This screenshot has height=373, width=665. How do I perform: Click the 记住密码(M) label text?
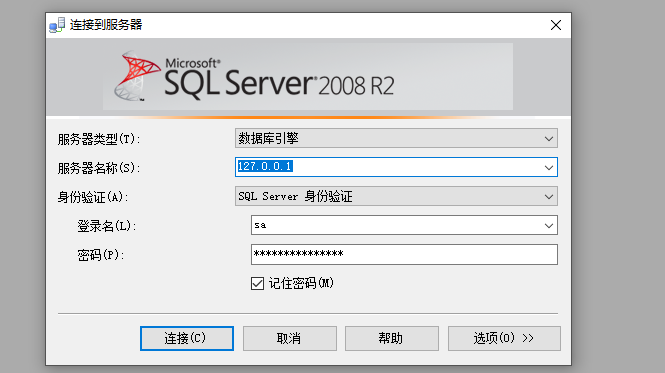[301, 283]
